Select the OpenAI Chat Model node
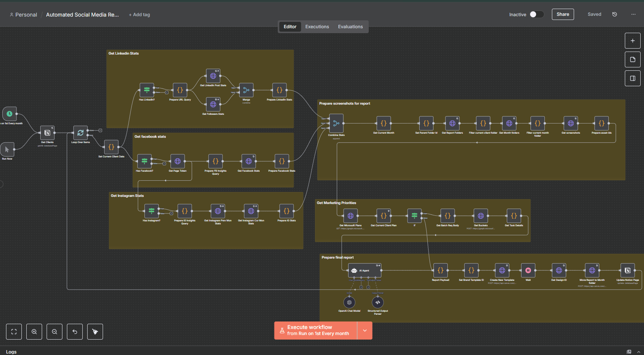This screenshot has height=355, width=644. 349,302
